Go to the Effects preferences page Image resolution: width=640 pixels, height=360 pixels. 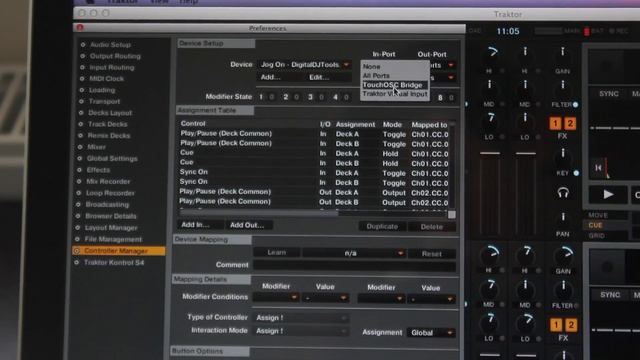tap(98, 170)
